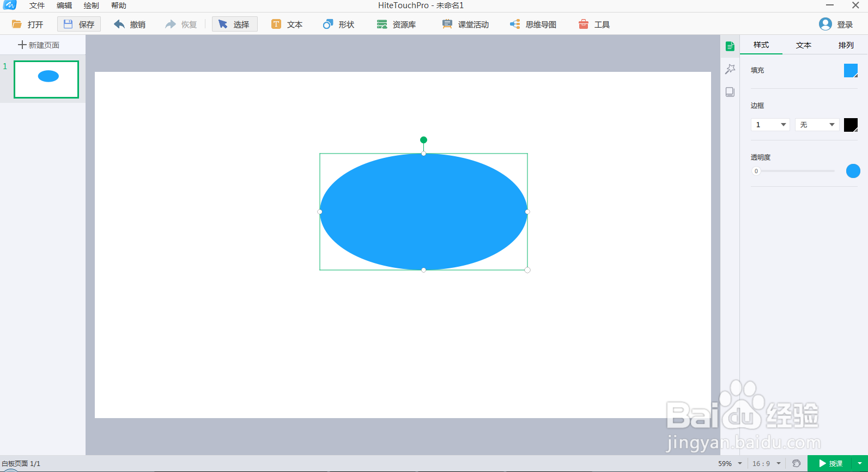Click the blue ellipse shape
The image size is (868, 472).
click(x=423, y=212)
